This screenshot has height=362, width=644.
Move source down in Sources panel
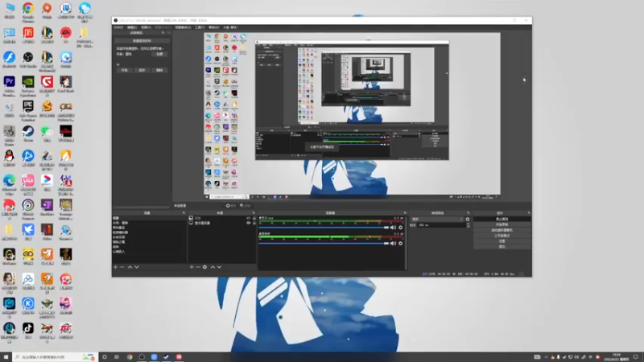(219, 267)
